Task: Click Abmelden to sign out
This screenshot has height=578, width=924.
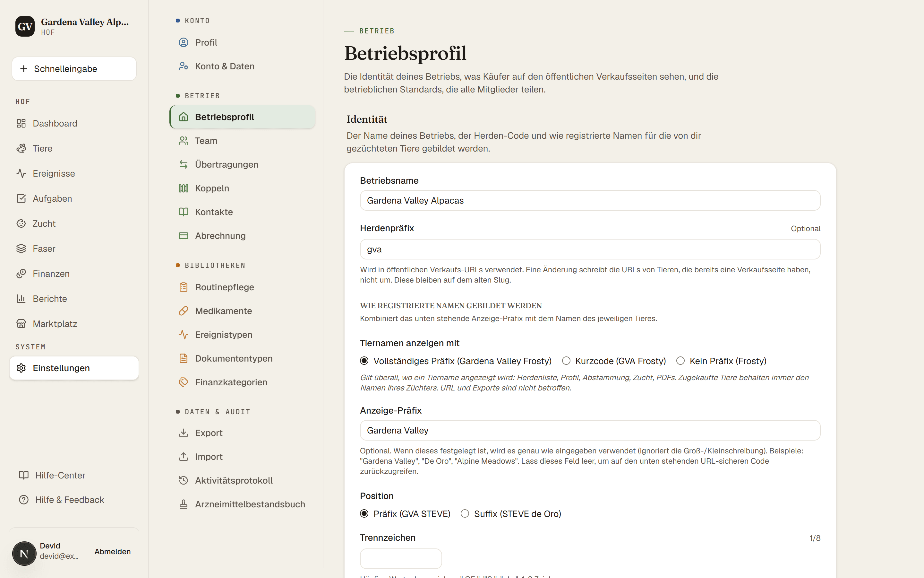Action: point(113,552)
